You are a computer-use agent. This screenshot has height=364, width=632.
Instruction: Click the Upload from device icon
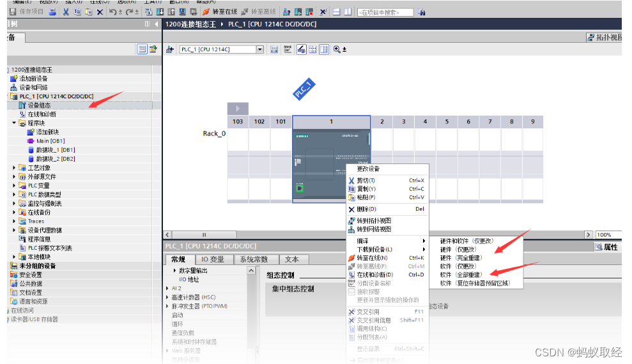[x=171, y=12]
